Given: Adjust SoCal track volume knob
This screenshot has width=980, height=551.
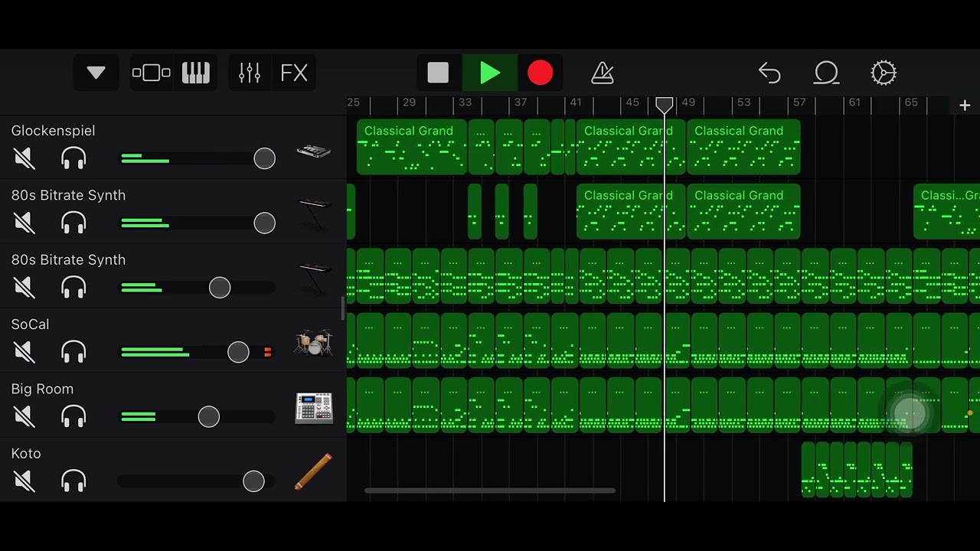Looking at the screenshot, I should pos(238,352).
